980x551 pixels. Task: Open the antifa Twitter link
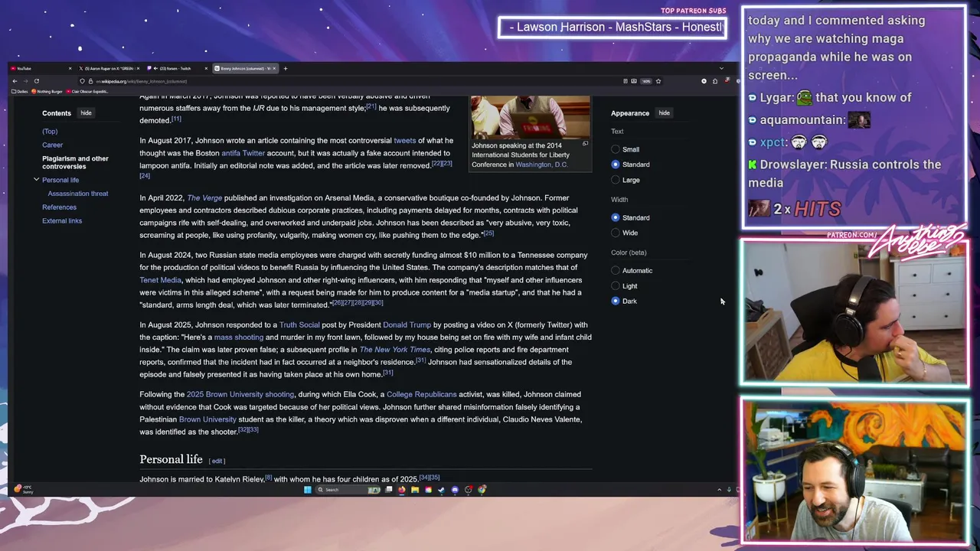click(243, 153)
